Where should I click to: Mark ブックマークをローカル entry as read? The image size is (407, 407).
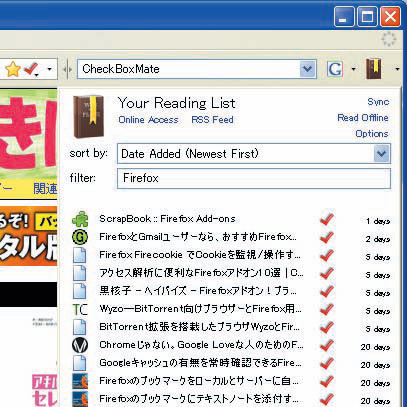click(327, 381)
